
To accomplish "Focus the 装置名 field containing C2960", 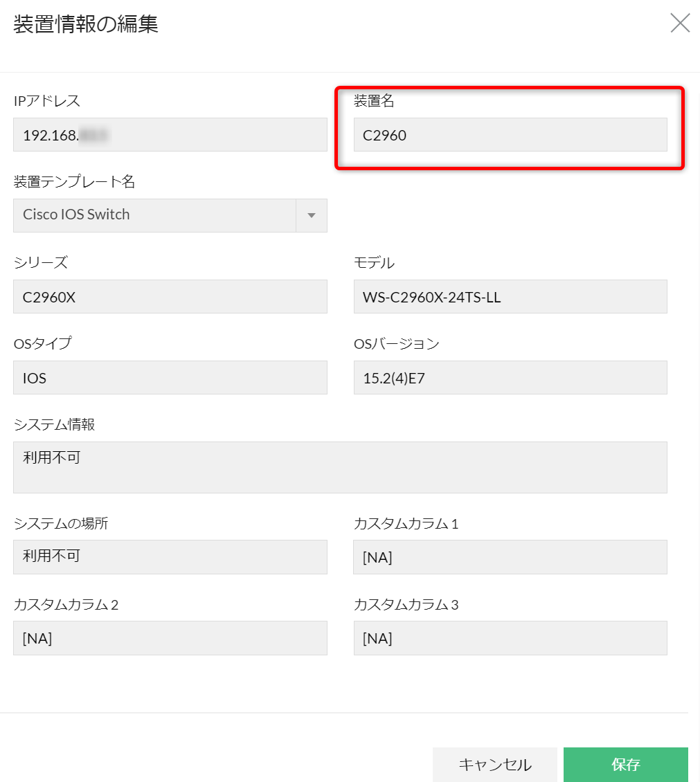I will click(510, 135).
